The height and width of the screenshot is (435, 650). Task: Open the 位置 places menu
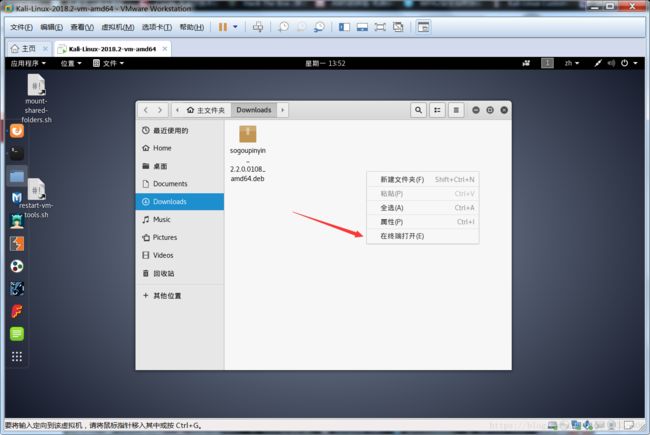point(71,63)
